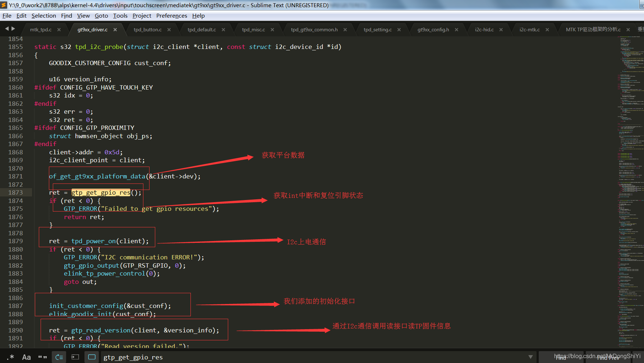Click line number 1855 in gutter
Viewport: 644px width, 363px height.
(15, 47)
